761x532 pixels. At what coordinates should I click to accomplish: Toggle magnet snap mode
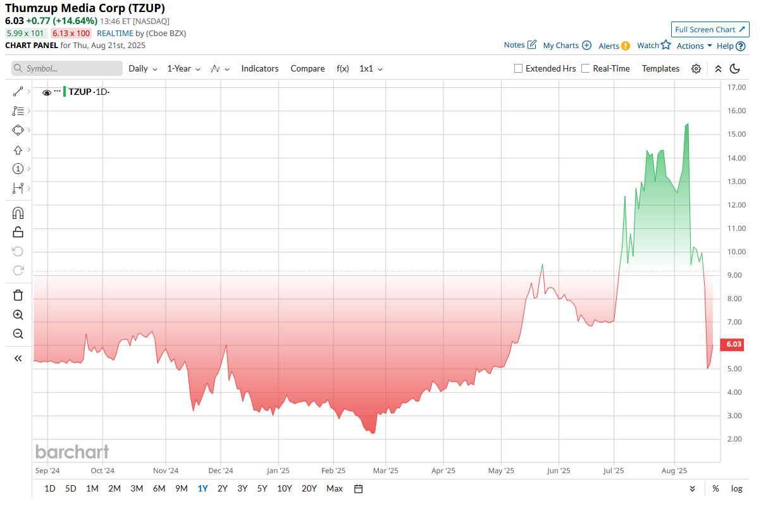click(18, 213)
